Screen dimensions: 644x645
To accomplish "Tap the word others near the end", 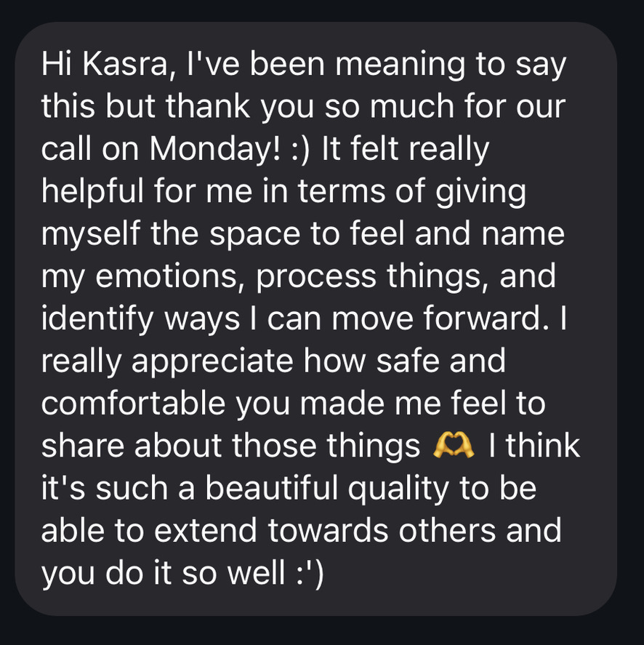I will tap(447, 530).
